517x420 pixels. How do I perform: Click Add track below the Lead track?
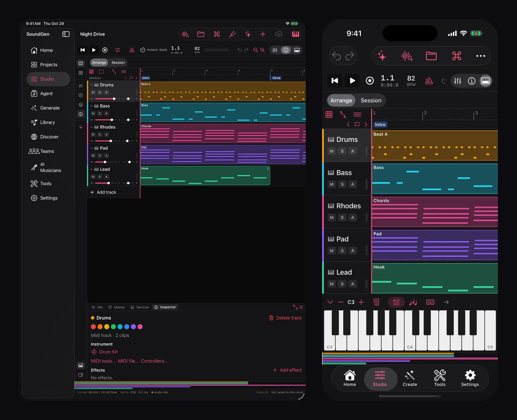coord(103,192)
